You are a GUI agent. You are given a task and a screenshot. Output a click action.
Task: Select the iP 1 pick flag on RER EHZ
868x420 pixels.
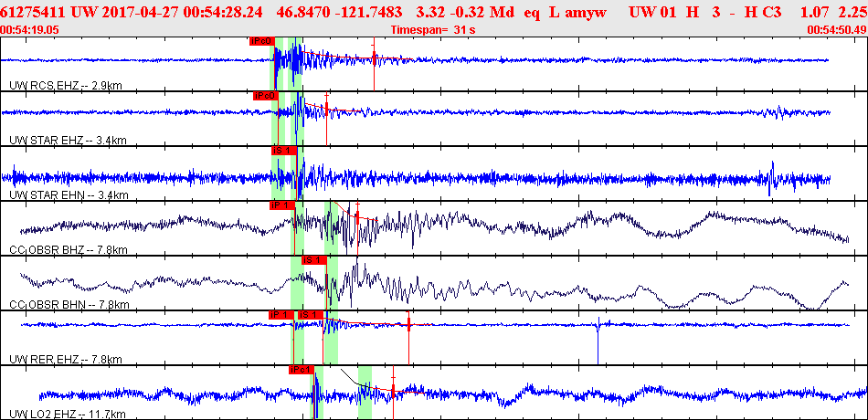tap(281, 315)
